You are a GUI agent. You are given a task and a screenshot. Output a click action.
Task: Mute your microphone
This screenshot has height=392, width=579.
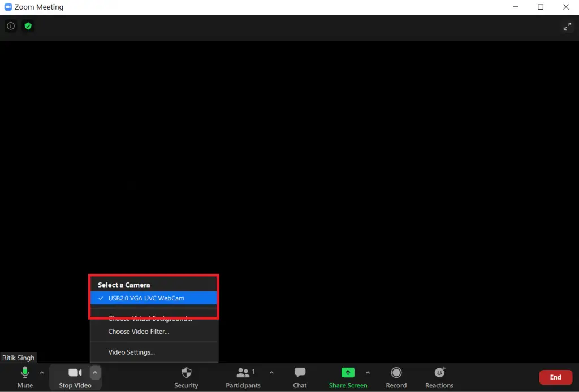tap(25, 377)
